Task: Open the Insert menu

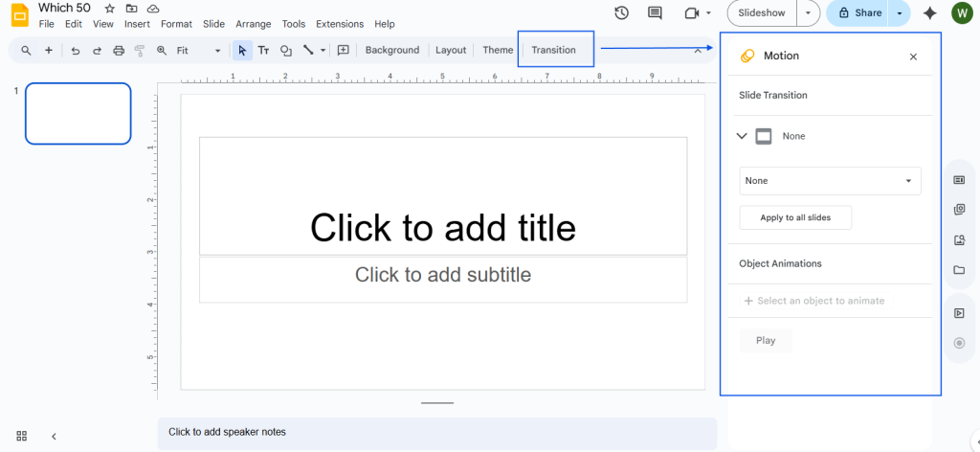Action: pyautogui.click(x=137, y=24)
